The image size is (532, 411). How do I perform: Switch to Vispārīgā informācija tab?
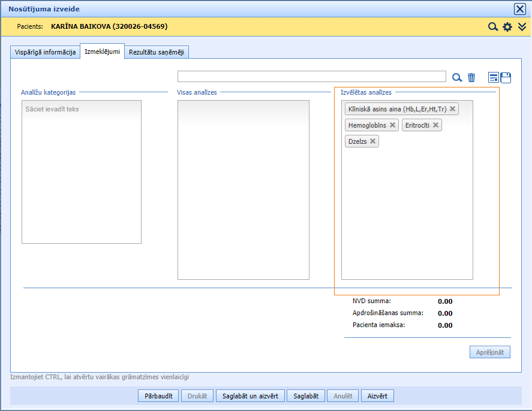coord(46,52)
